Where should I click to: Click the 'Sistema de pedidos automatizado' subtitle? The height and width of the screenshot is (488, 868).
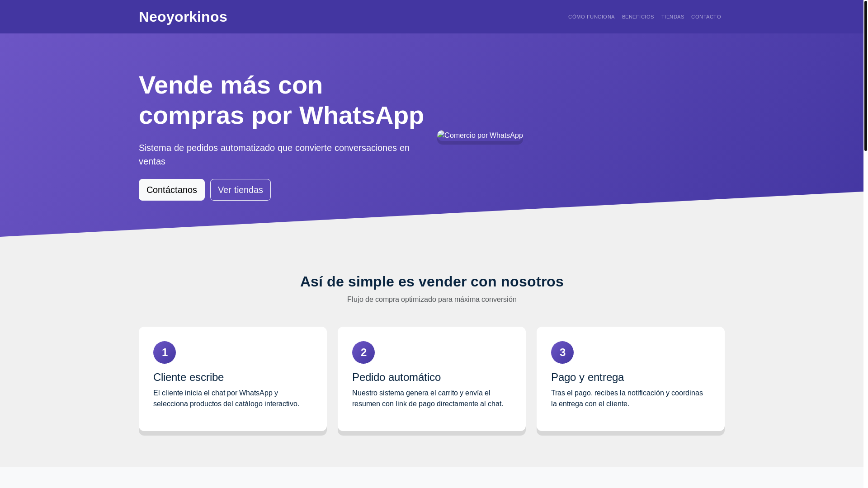tap(274, 155)
